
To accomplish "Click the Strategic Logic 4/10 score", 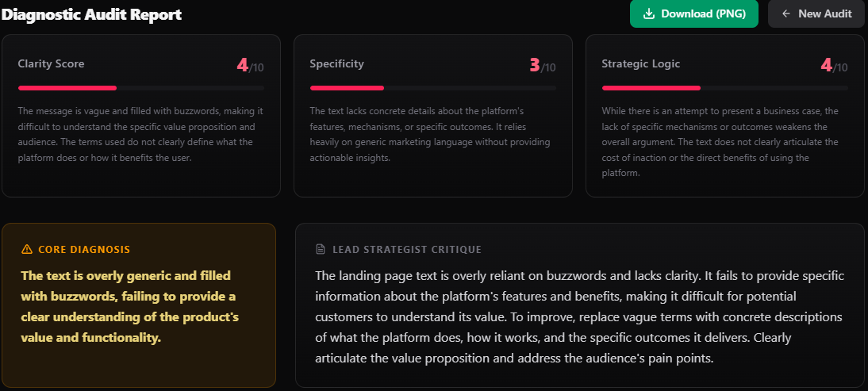I will [834, 66].
